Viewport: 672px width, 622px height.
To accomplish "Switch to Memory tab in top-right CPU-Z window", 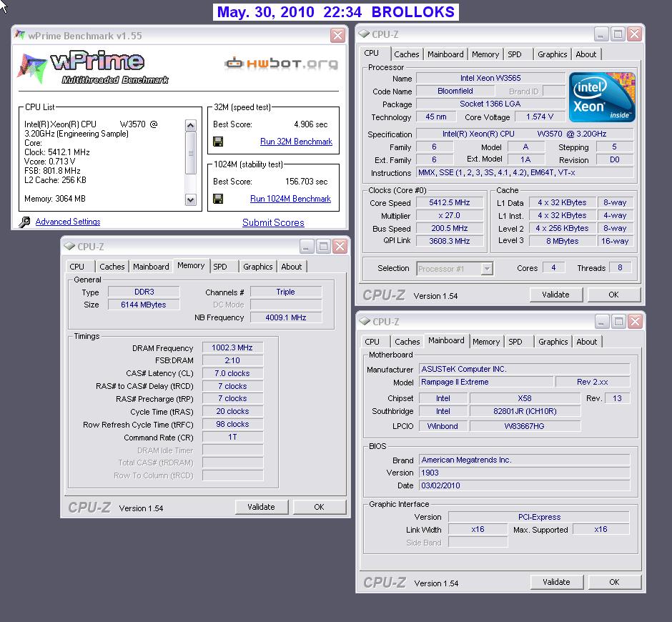I will pos(485,54).
